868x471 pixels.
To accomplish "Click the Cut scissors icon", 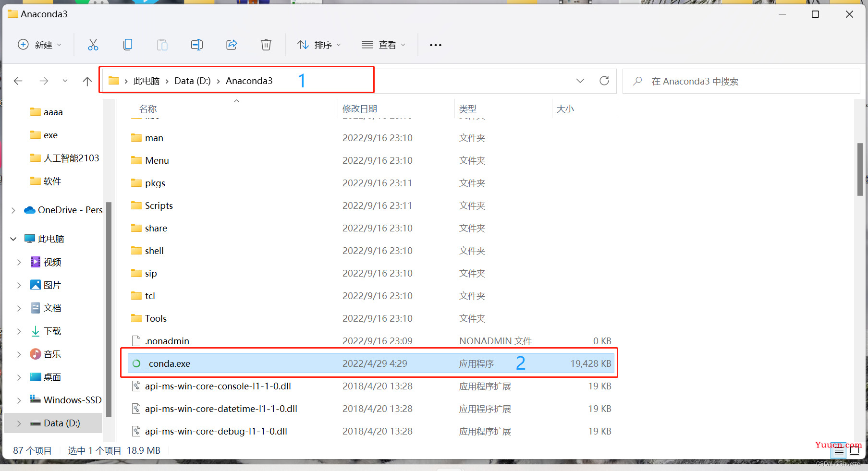I will [x=93, y=45].
